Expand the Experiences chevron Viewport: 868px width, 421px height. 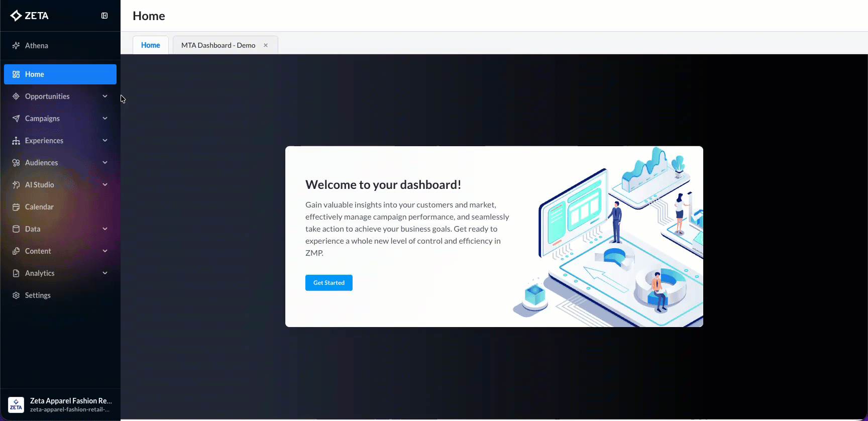click(105, 141)
